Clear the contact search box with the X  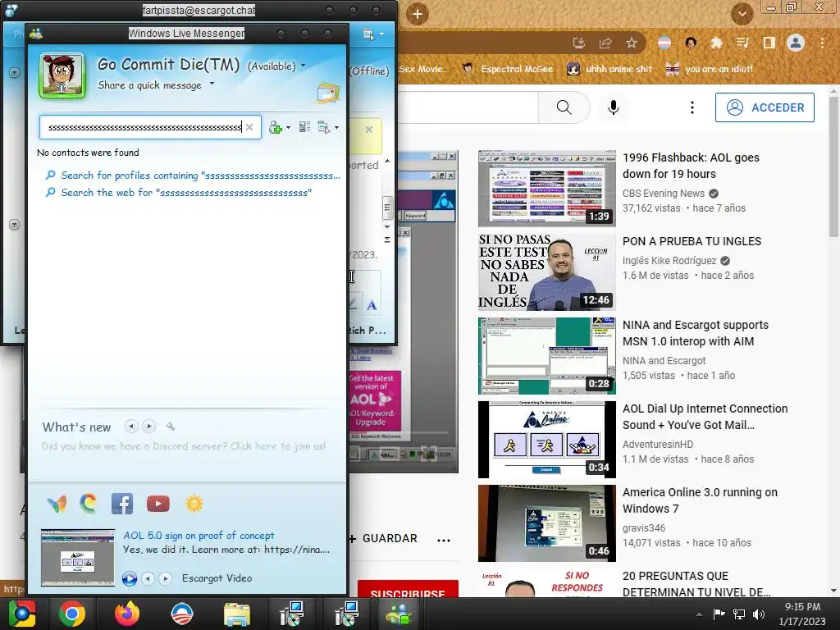[x=249, y=127]
